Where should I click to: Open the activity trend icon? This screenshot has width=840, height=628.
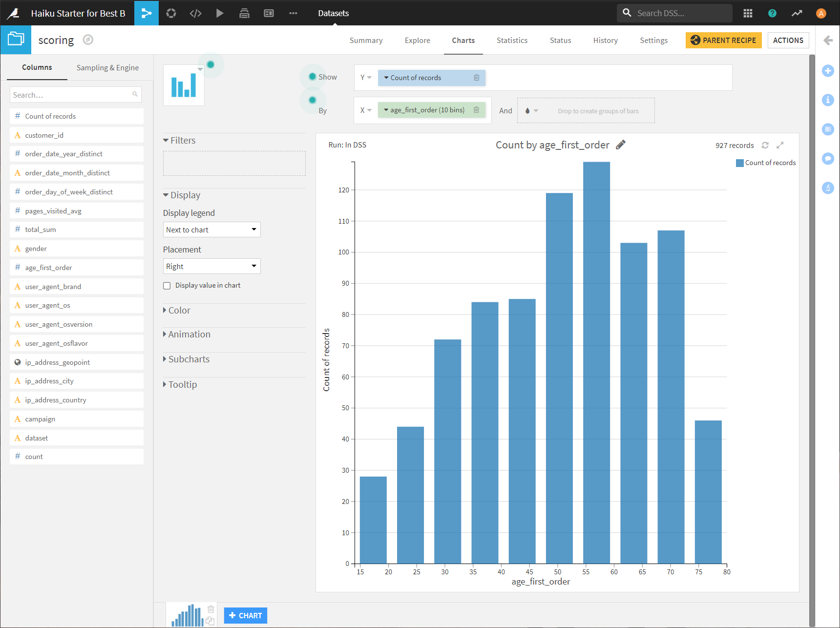pyautogui.click(x=797, y=13)
